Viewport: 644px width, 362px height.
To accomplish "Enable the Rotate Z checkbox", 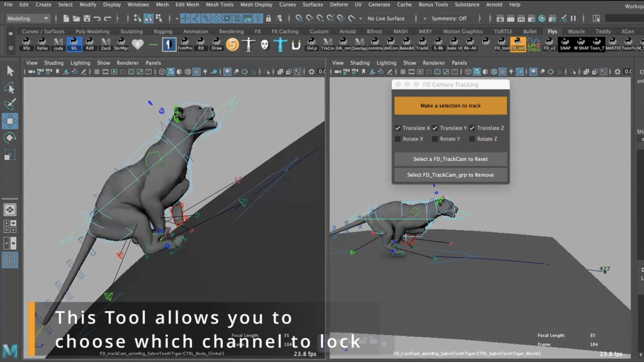I will click(x=472, y=139).
